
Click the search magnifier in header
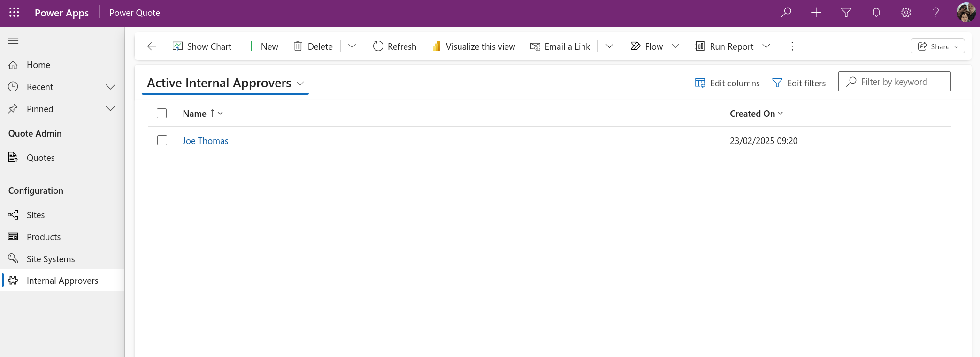click(x=786, y=13)
